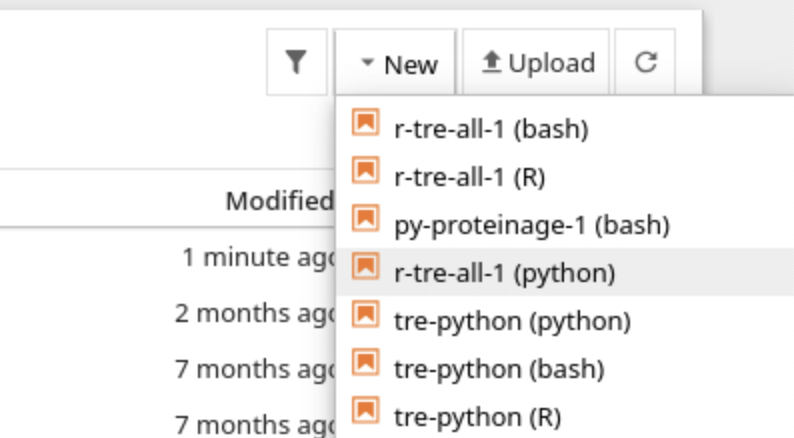
Task: Click the orange icon beside tre-python (python)
Action: (366, 316)
